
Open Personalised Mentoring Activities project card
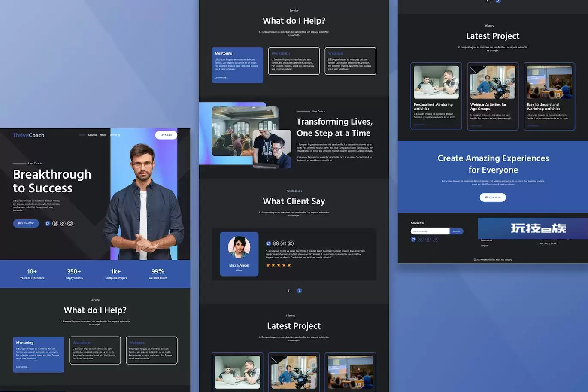(x=436, y=96)
